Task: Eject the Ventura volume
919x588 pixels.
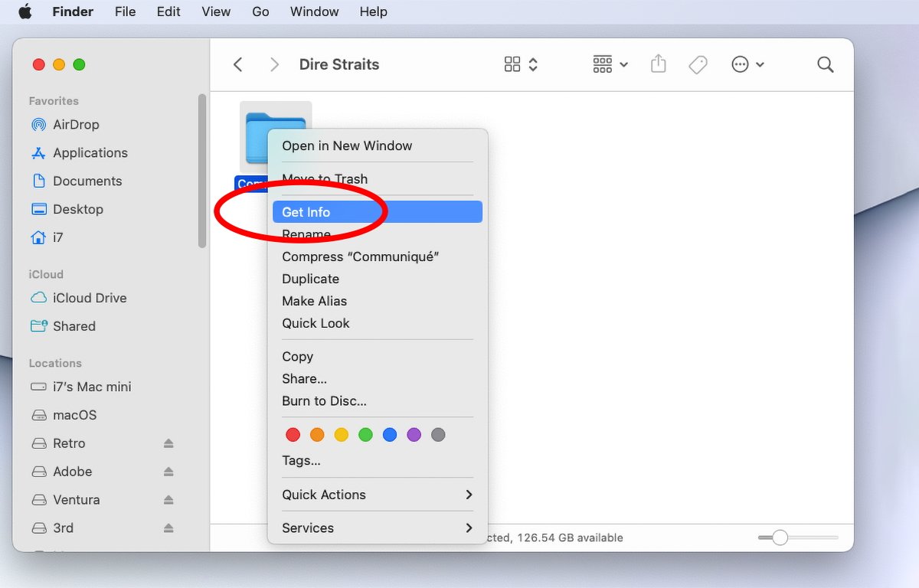Action: pyautogui.click(x=168, y=500)
